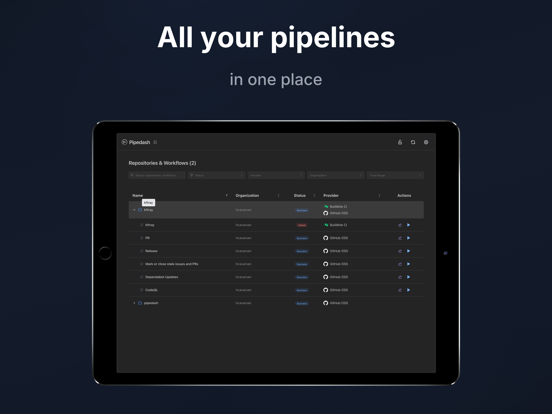Select the Dependabot Updates workflow name

click(162, 277)
